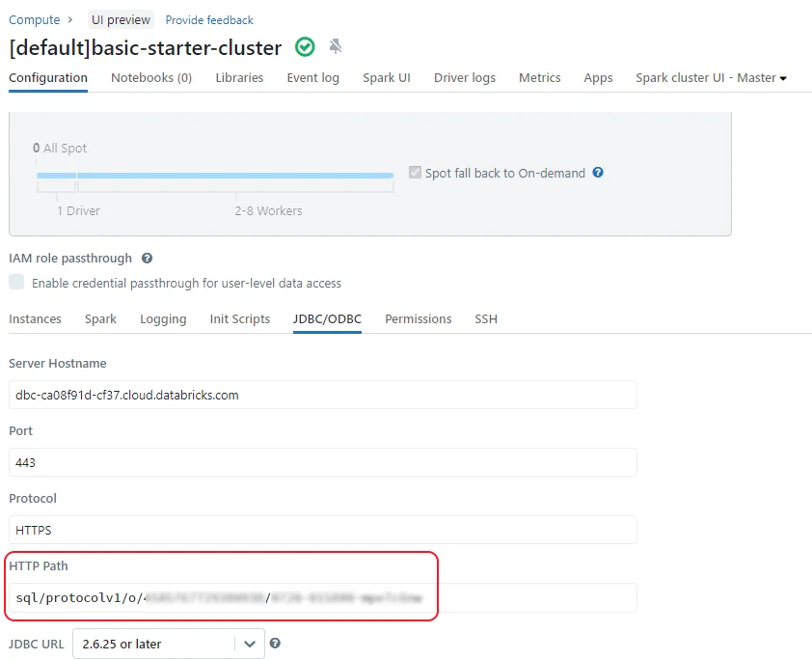View the Permissions sub-tab
Image resolution: width=812 pixels, height=660 pixels.
(x=418, y=319)
